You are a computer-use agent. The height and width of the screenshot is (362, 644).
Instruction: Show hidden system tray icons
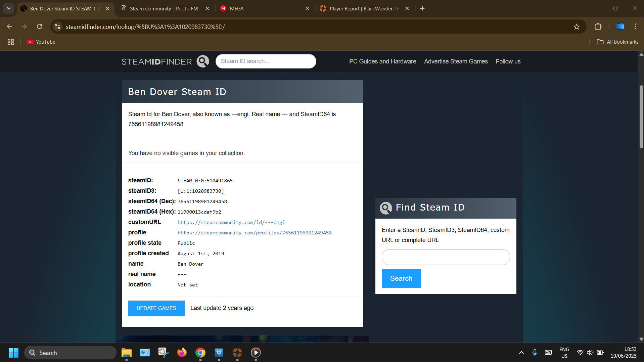(521, 353)
